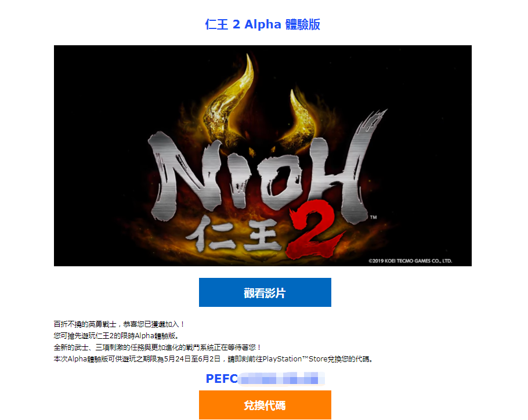The width and height of the screenshot is (528, 420).
Task: Click the orange 兌換代碼 redeem button
Action: click(x=265, y=405)
